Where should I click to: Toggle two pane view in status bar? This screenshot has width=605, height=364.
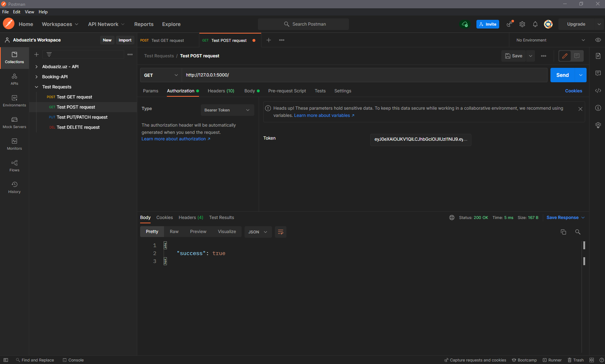tap(592, 360)
